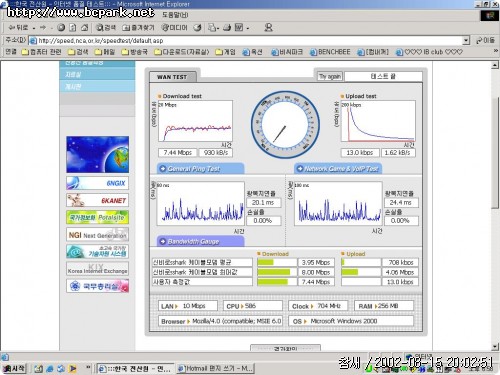Screen dimensions: 500x375
Task: Stop page loading with the Stop icon
Action: click(x=61, y=28)
